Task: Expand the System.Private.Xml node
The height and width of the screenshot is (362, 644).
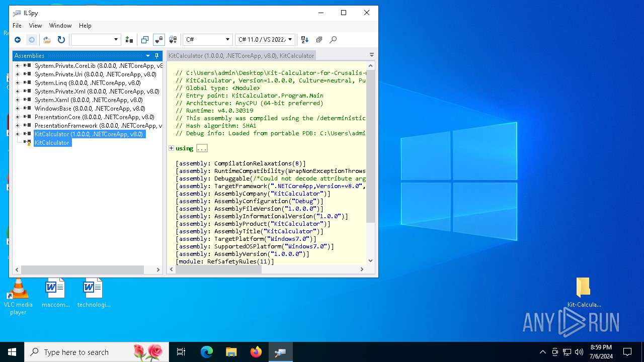Action: 18,92
